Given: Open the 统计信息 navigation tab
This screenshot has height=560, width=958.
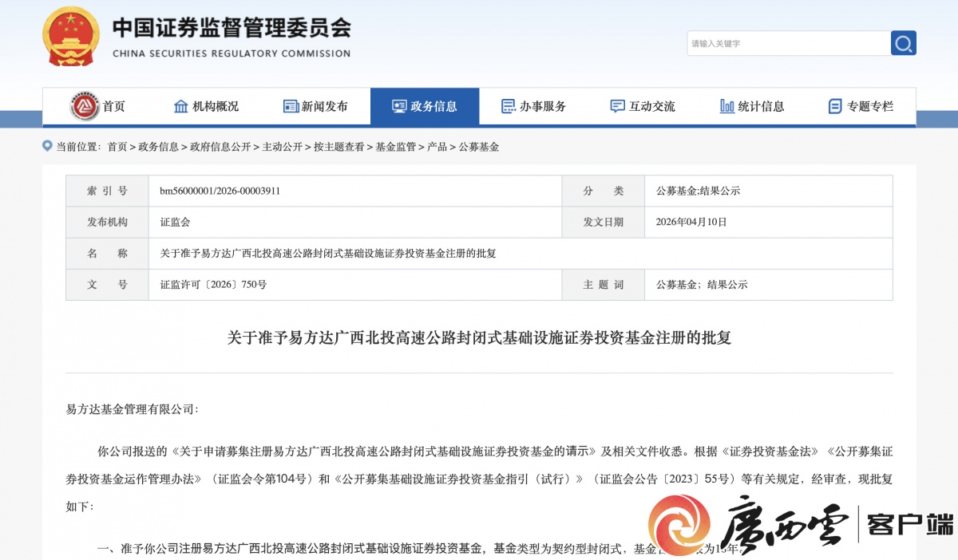Looking at the screenshot, I should (x=752, y=106).
